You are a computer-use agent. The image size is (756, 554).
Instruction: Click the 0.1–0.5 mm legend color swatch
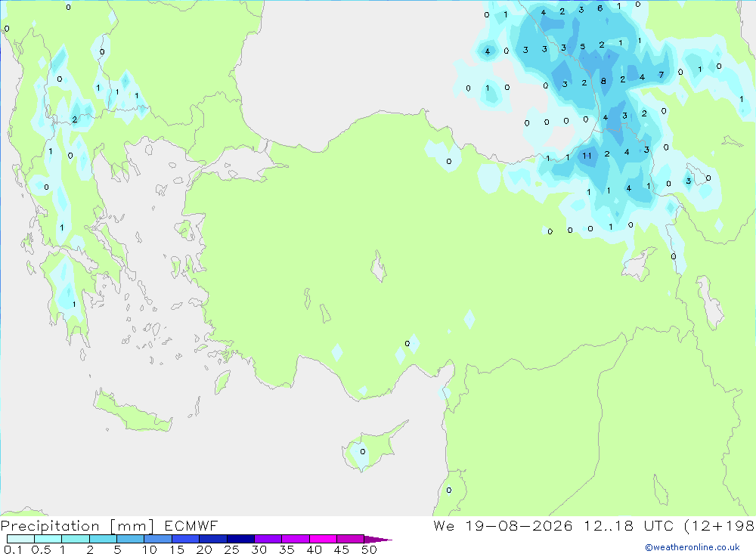tap(20, 539)
